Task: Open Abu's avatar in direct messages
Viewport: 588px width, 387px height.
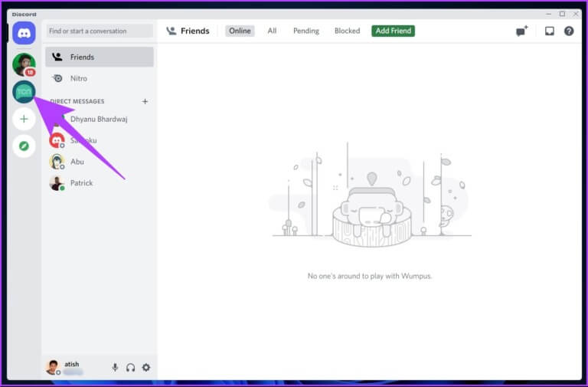Action: pyautogui.click(x=57, y=162)
